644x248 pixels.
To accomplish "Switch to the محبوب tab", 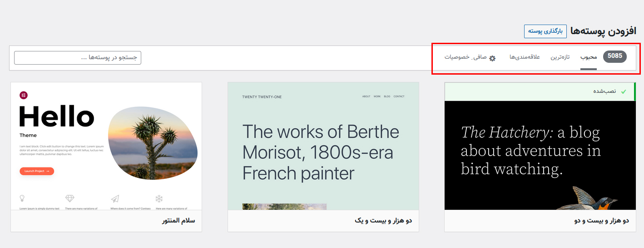I will (x=589, y=57).
